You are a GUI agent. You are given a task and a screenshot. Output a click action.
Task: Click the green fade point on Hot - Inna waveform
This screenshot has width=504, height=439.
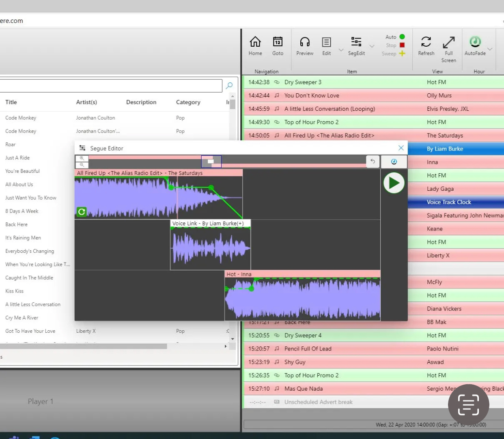251,288
